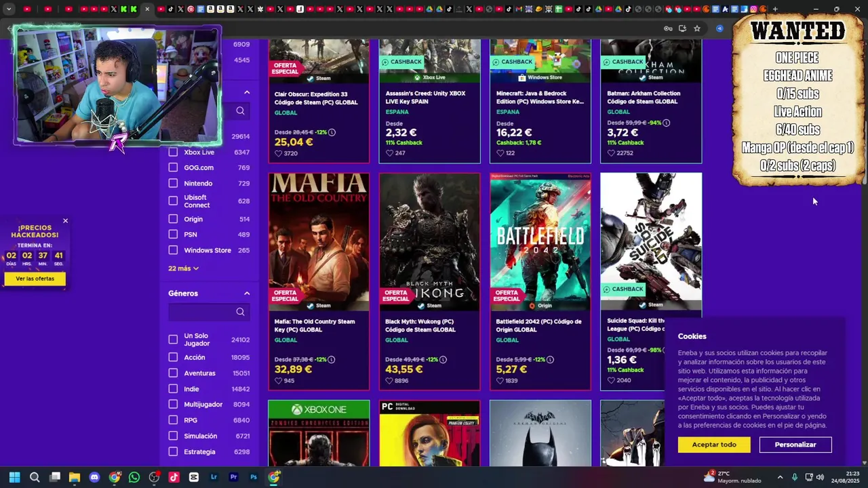Click the heart under Minecraft Java & Bedrock
The image size is (868, 488).
pyautogui.click(x=500, y=153)
